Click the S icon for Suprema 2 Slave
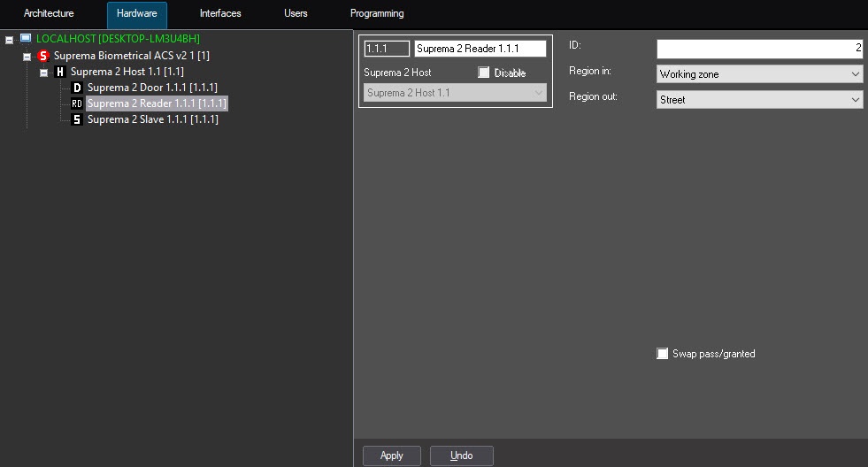Viewport: 868px width, 467px height. click(77, 119)
